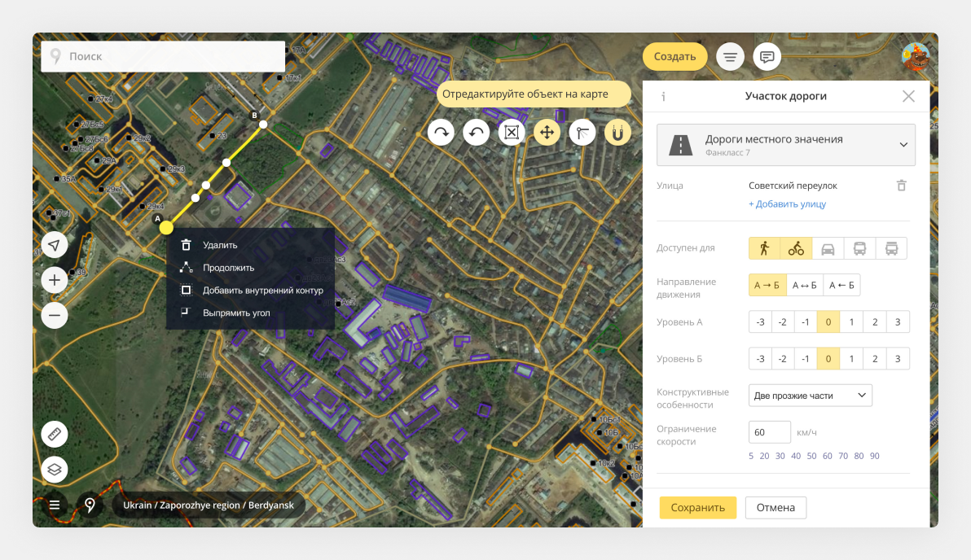This screenshot has width=971, height=560.
Task: Click the Поиск search field
Action: (163, 56)
